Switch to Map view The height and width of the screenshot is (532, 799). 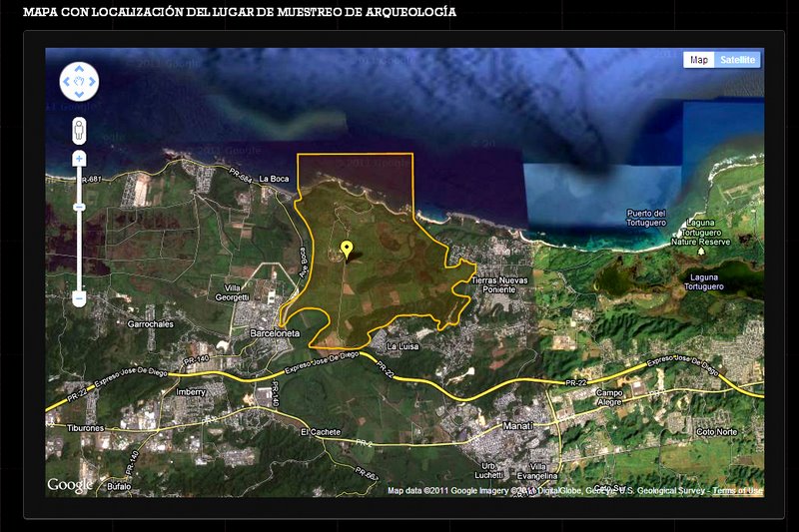699,60
